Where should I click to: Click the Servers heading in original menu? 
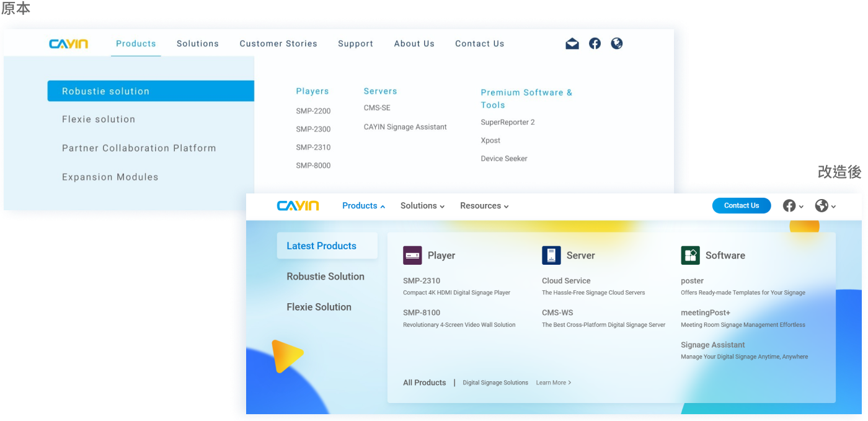(x=380, y=91)
